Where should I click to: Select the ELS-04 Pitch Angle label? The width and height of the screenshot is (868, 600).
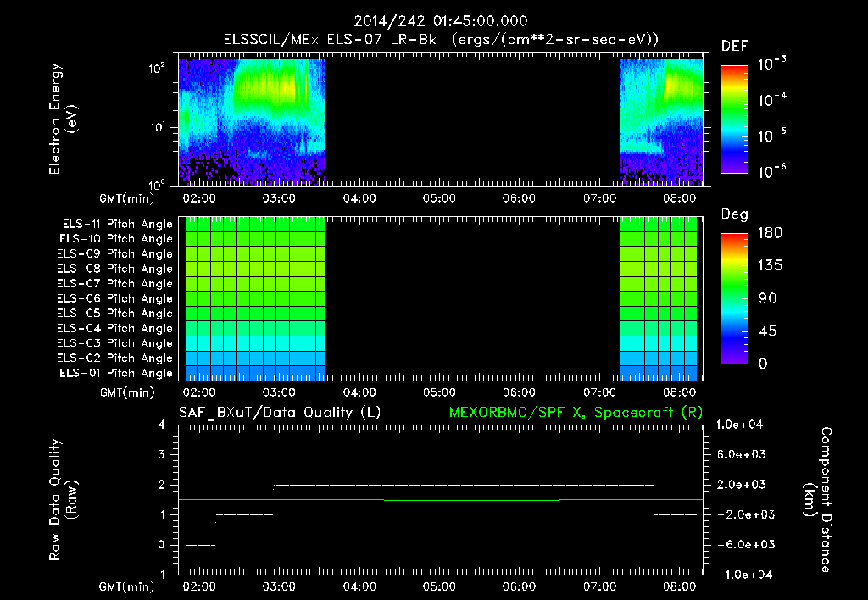(x=115, y=328)
